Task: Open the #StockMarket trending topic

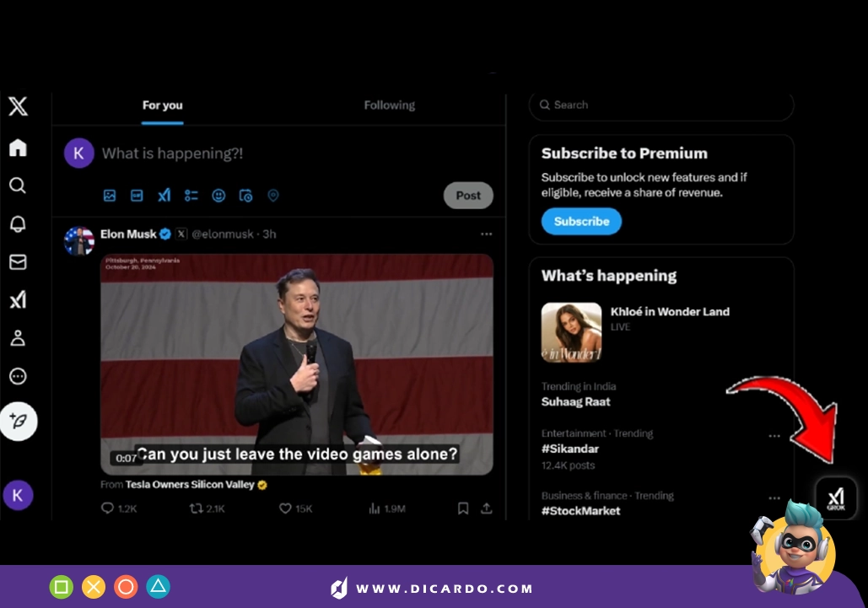Action: (x=580, y=511)
